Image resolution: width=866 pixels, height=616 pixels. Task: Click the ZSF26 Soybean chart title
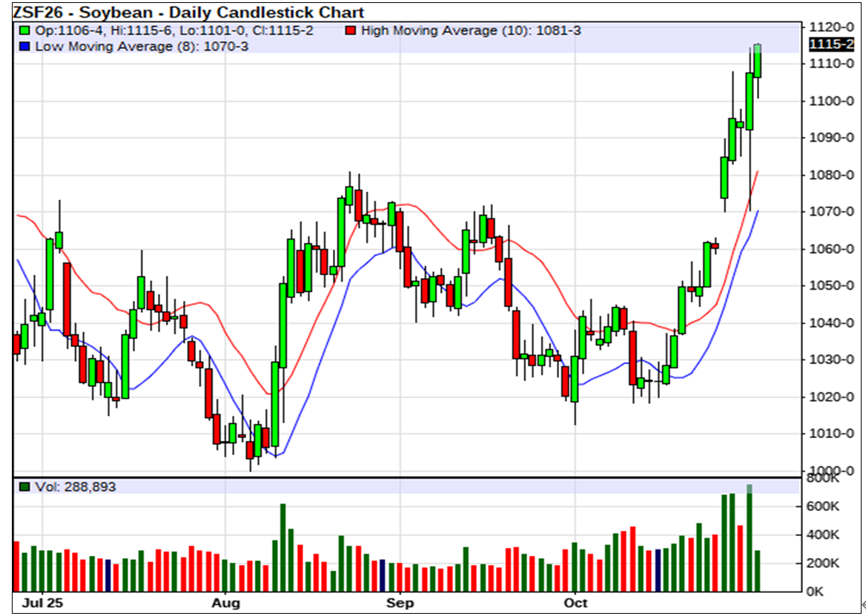188,12
